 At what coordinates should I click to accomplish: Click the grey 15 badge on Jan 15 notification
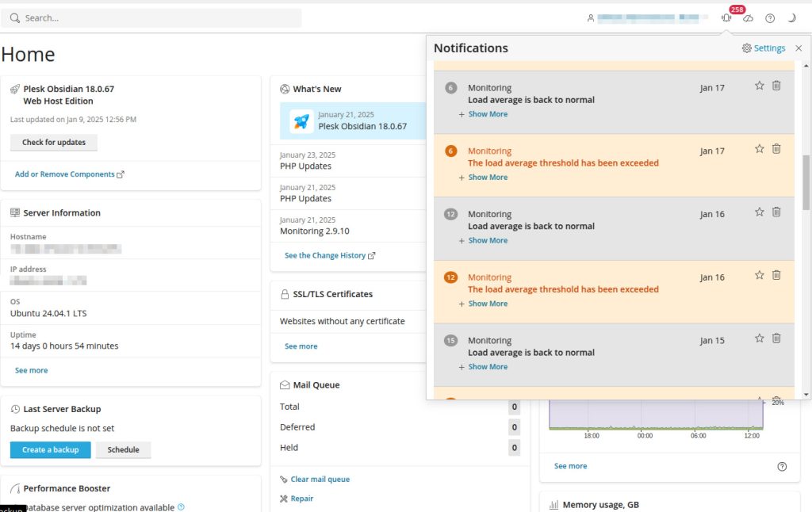pos(451,340)
